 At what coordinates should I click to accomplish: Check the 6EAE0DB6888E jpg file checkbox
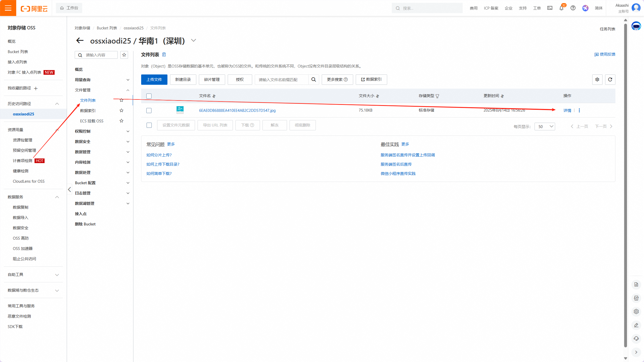149,111
